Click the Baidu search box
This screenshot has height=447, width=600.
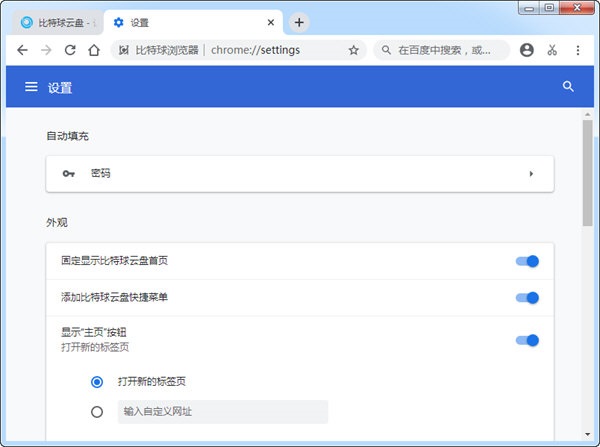(443, 50)
